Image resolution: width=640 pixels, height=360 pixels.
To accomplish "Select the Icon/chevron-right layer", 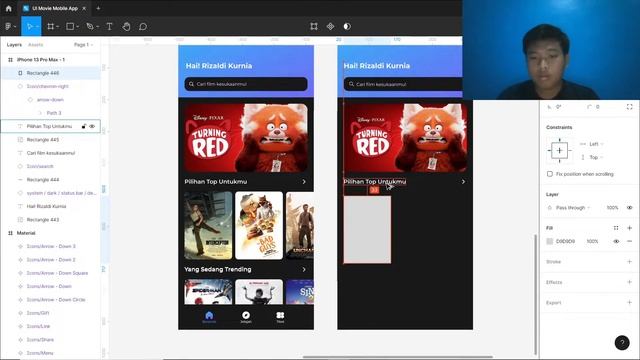I will [47, 87].
